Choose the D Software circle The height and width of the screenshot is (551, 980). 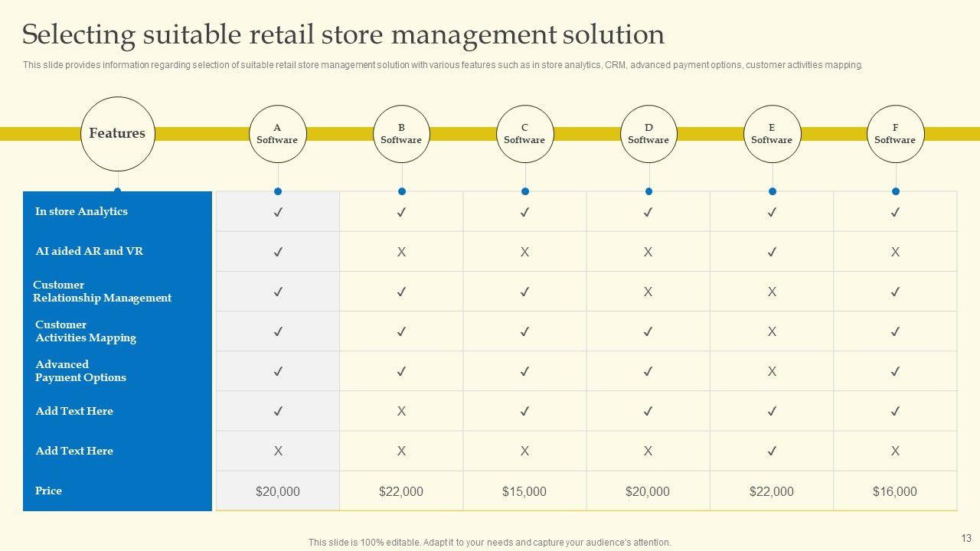click(648, 134)
